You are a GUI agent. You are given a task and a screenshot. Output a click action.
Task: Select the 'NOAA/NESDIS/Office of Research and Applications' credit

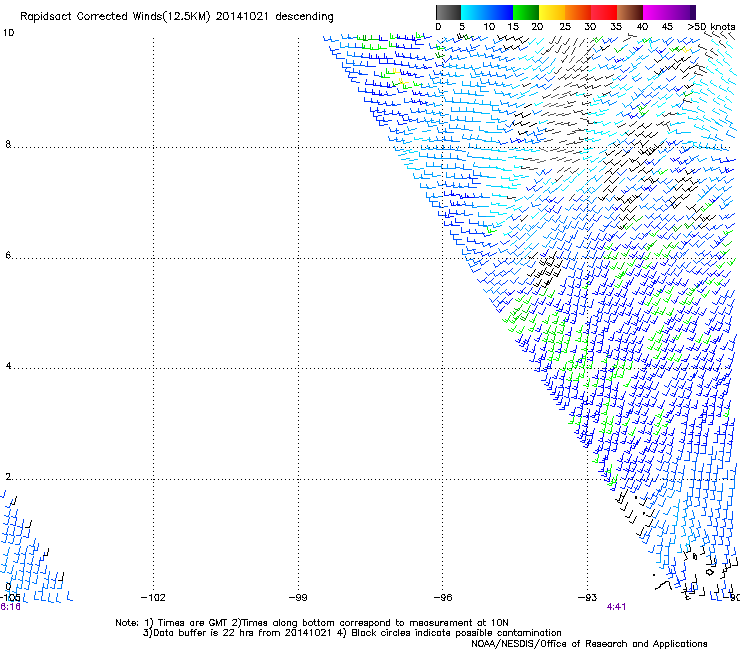tap(589, 643)
